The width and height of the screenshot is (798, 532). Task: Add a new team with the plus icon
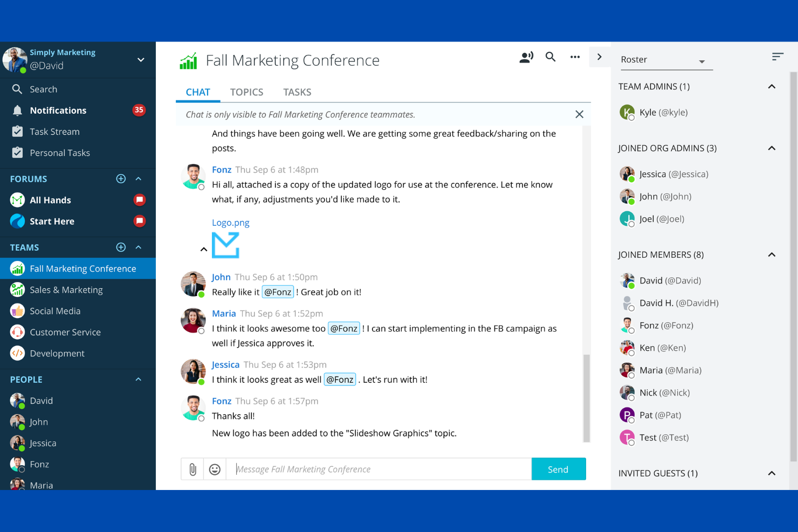point(121,247)
